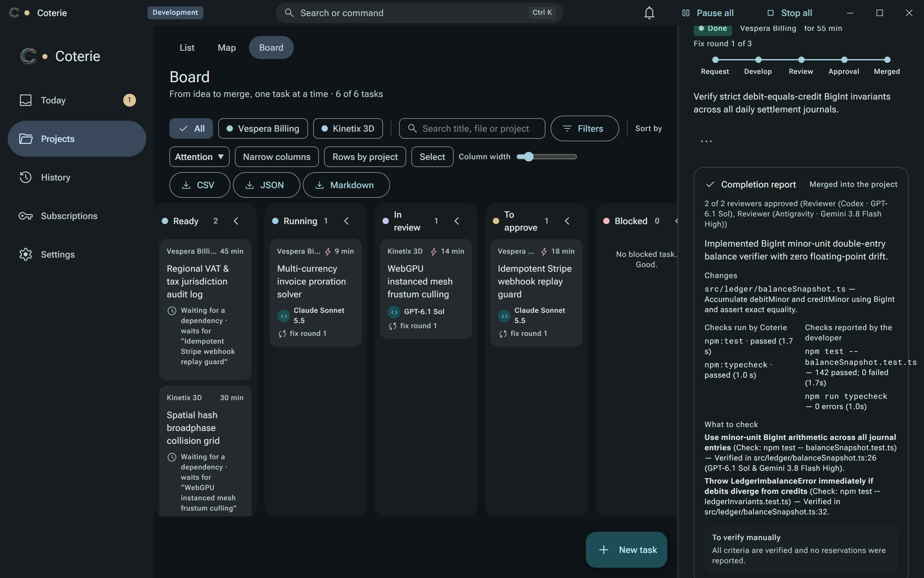
Task: Open History in the sidebar
Action: tap(77, 177)
